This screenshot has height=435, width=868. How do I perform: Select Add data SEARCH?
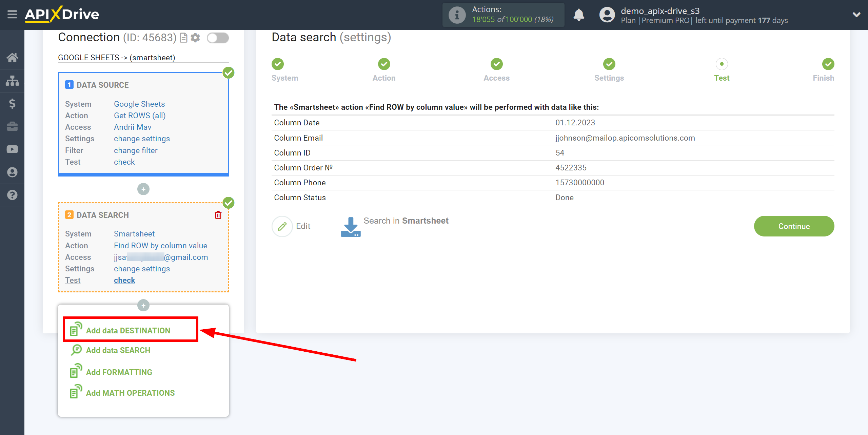118,350
